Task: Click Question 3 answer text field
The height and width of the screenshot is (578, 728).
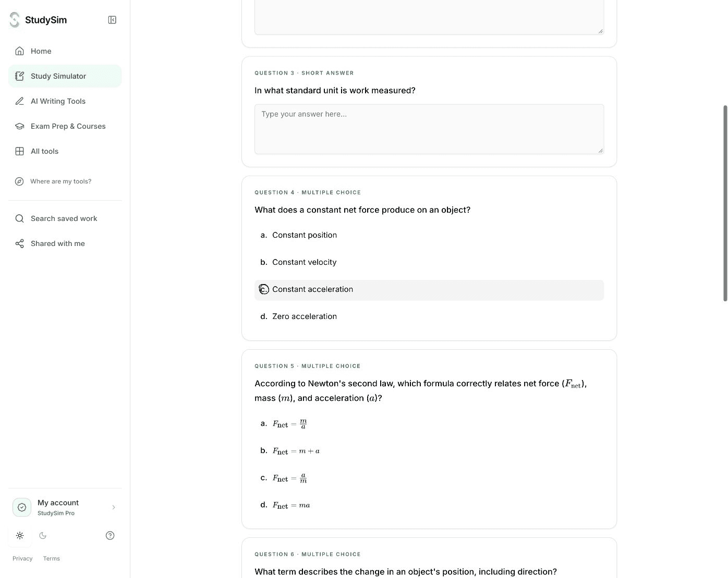Action: point(429,129)
